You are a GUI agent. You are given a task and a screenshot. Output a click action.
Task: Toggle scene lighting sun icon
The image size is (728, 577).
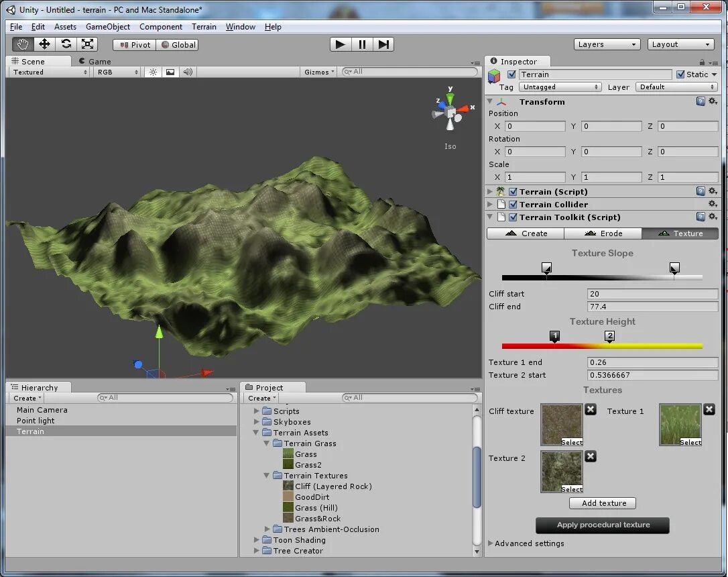point(153,72)
